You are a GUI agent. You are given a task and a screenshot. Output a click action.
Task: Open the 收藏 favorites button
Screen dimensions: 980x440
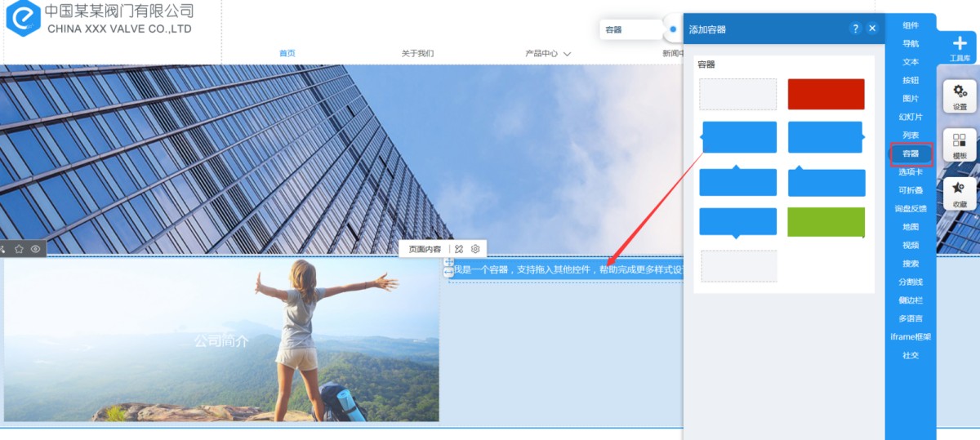[x=960, y=193]
